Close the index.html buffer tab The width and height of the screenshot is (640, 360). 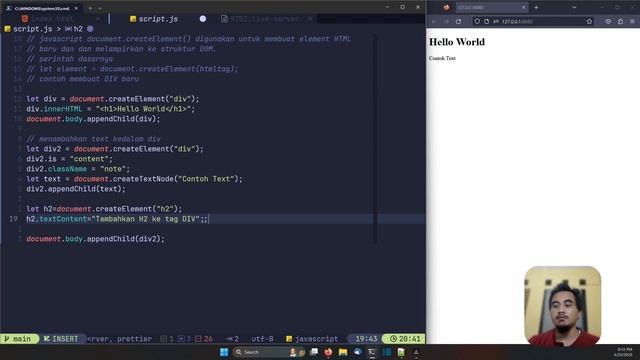[x=98, y=19]
